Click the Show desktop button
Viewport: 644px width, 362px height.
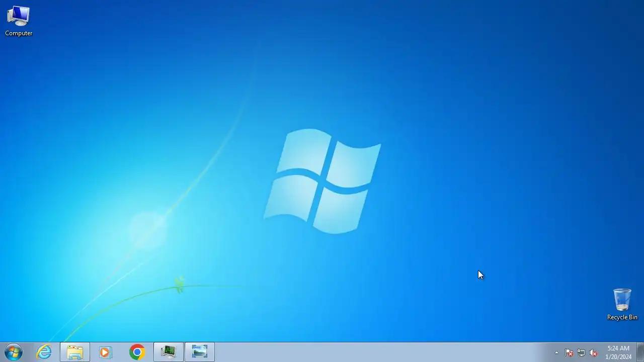pyautogui.click(x=640, y=352)
